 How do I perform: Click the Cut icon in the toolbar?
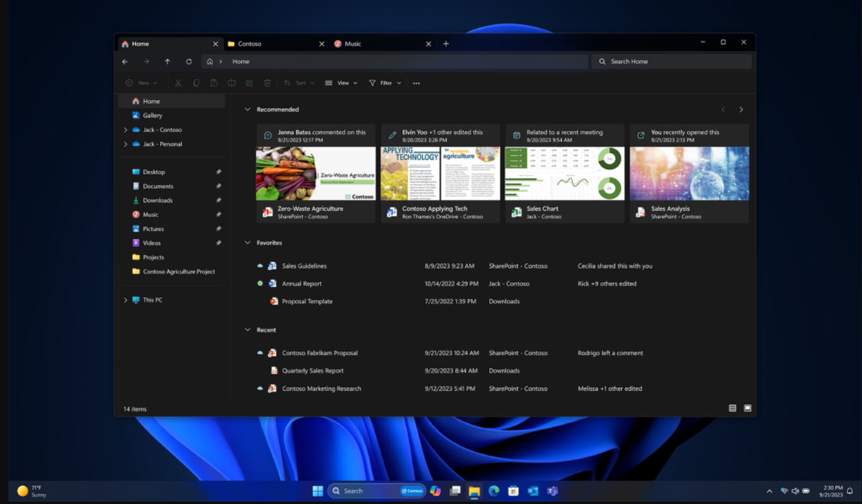click(x=177, y=82)
